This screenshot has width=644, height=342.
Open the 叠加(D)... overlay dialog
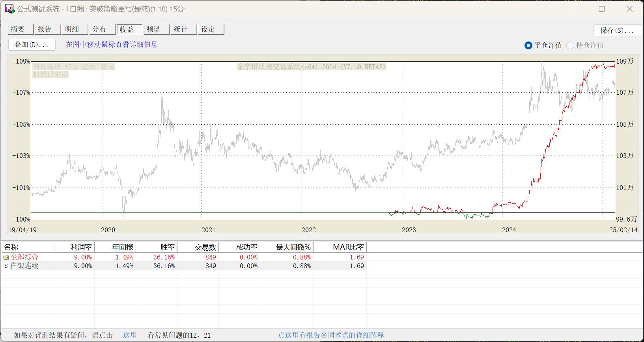[x=32, y=45]
